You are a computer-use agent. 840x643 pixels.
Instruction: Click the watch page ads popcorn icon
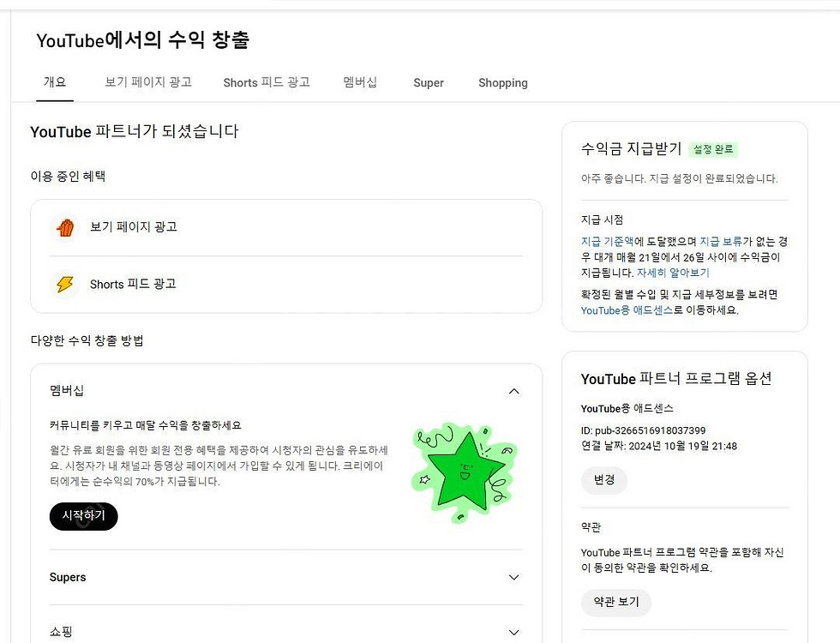click(x=65, y=227)
